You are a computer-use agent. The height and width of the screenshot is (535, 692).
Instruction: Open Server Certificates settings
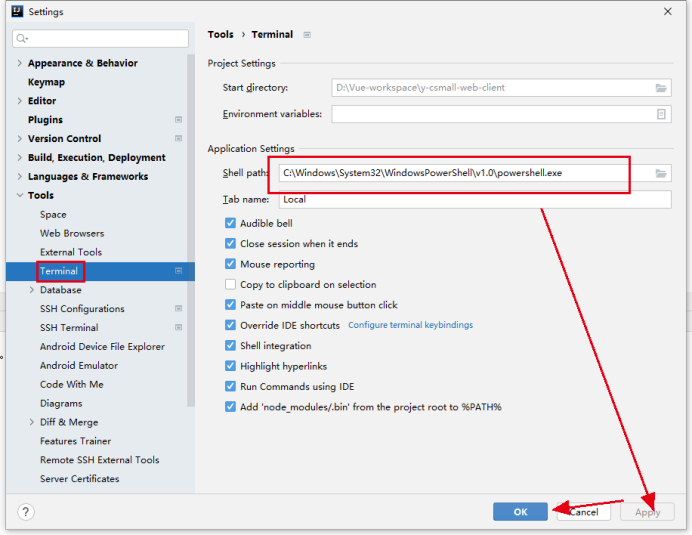click(79, 479)
